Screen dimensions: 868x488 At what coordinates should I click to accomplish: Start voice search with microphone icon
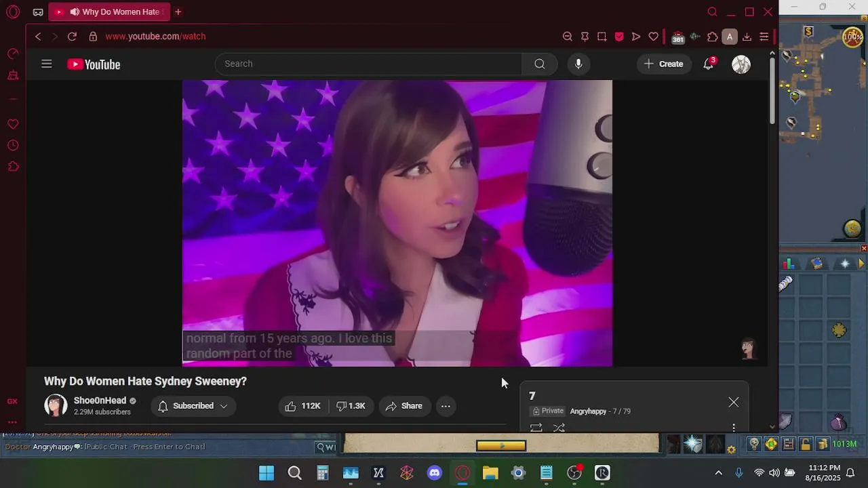click(x=578, y=64)
